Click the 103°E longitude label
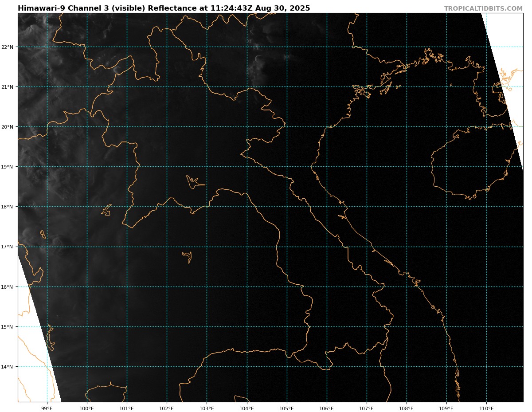Screen dimensions: 532x412 (207, 408)
